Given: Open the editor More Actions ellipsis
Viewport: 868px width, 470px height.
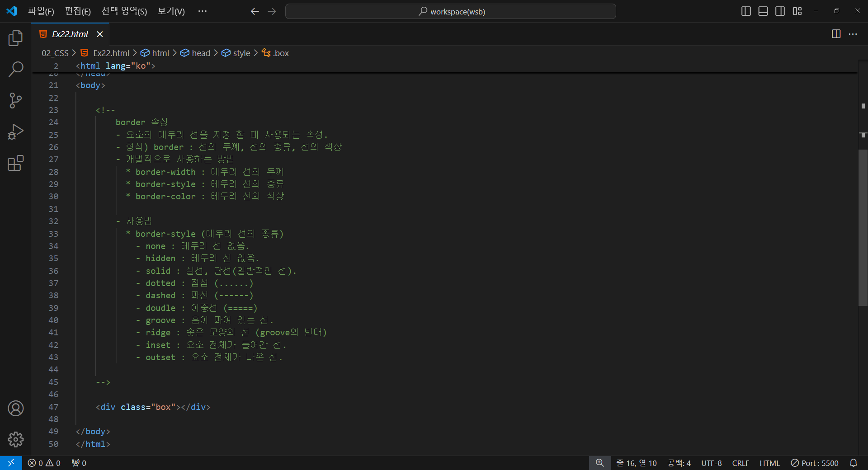Looking at the screenshot, I should (853, 34).
